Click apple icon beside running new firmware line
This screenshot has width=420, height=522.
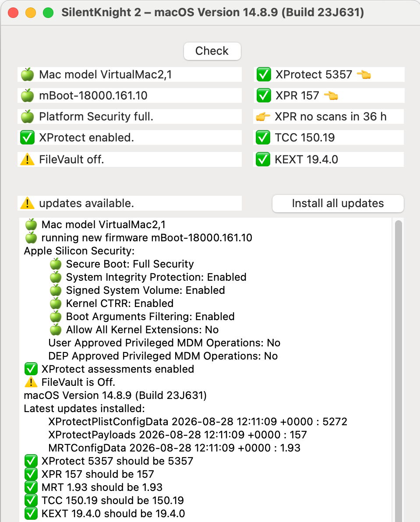click(31, 238)
